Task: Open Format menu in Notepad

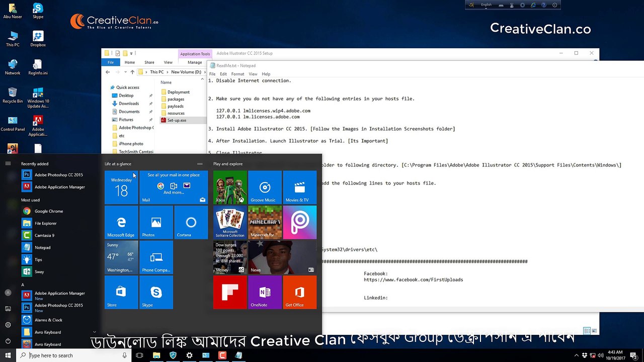Action: pos(237,74)
